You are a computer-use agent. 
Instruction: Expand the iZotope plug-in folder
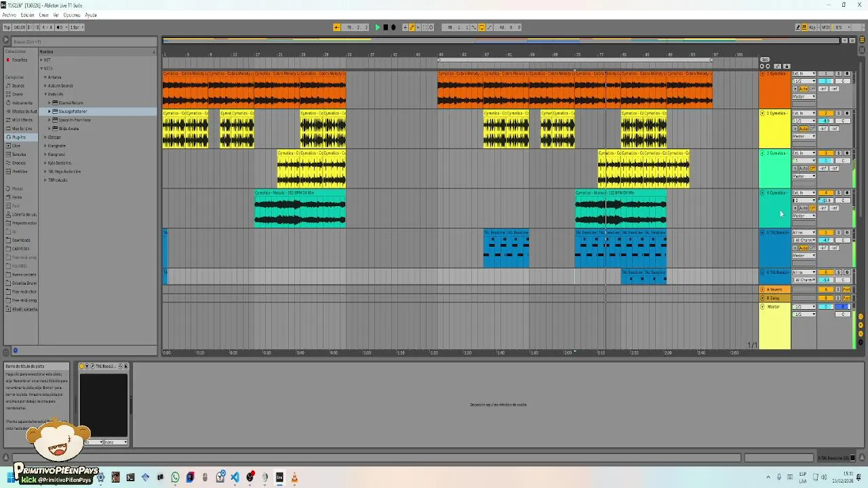[x=45, y=137]
